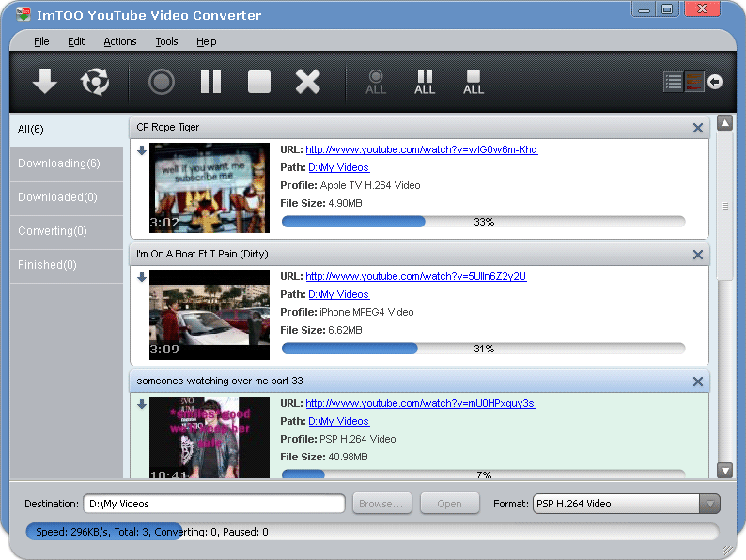
Task: Open the Actions menu
Action: 120,41
